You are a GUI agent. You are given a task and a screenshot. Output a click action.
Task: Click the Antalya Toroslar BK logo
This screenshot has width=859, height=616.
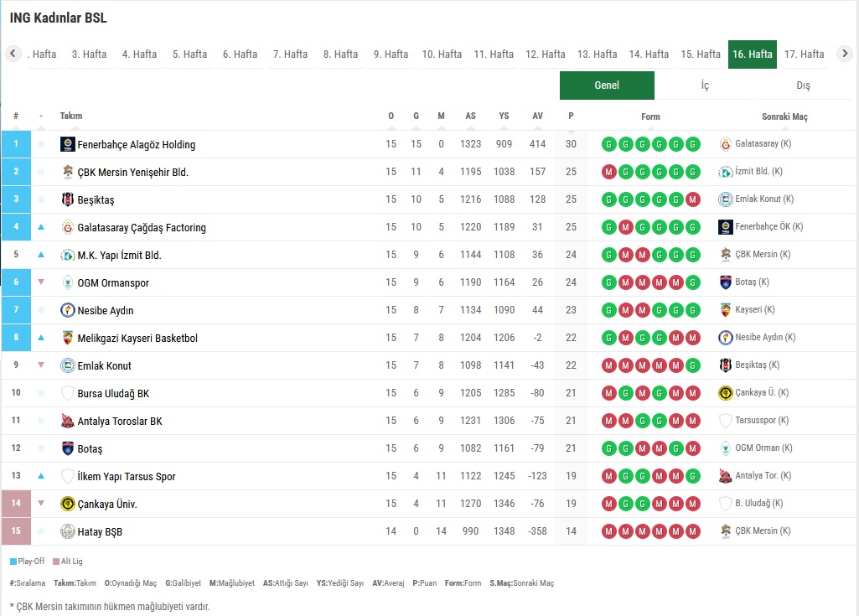coord(68,421)
